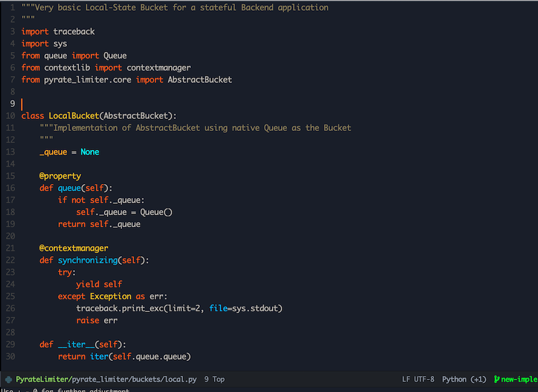
Task: Click the __iter__ method name
Action: pyautogui.click(x=76, y=344)
